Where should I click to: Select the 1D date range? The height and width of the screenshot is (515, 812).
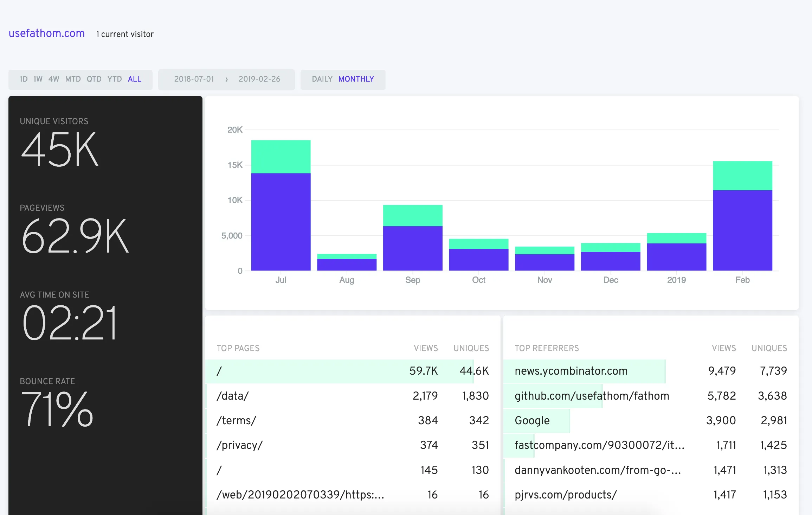[x=23, y=79]
